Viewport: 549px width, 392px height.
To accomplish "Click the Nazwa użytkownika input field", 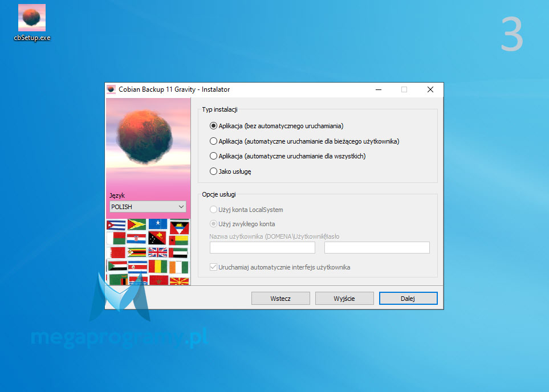I will coord(262,247).
